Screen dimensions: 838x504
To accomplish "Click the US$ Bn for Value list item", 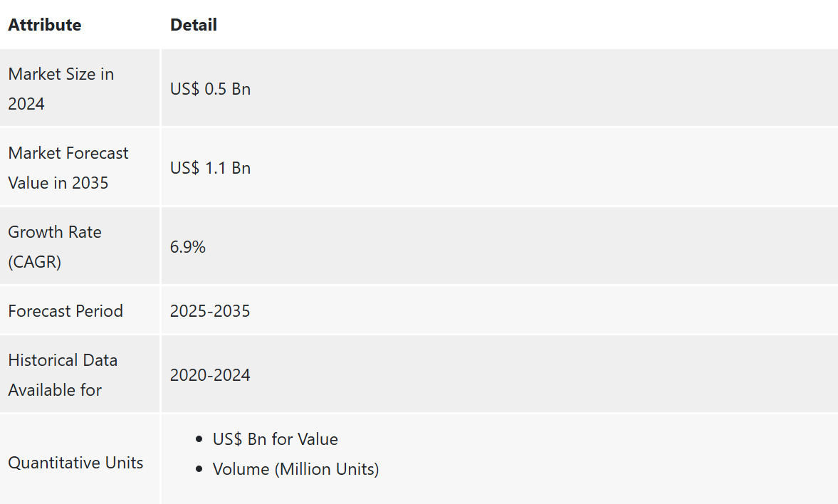I will [x=276, y=439].
